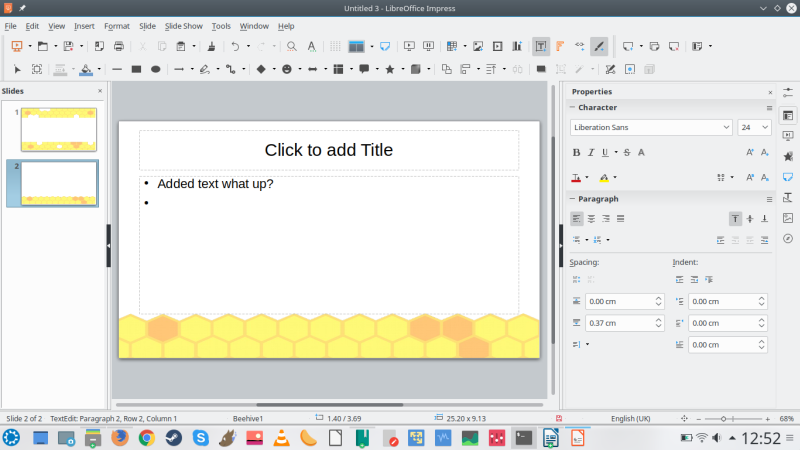Open the Liberation Sans font name dropdown

(x=726, y=128)
